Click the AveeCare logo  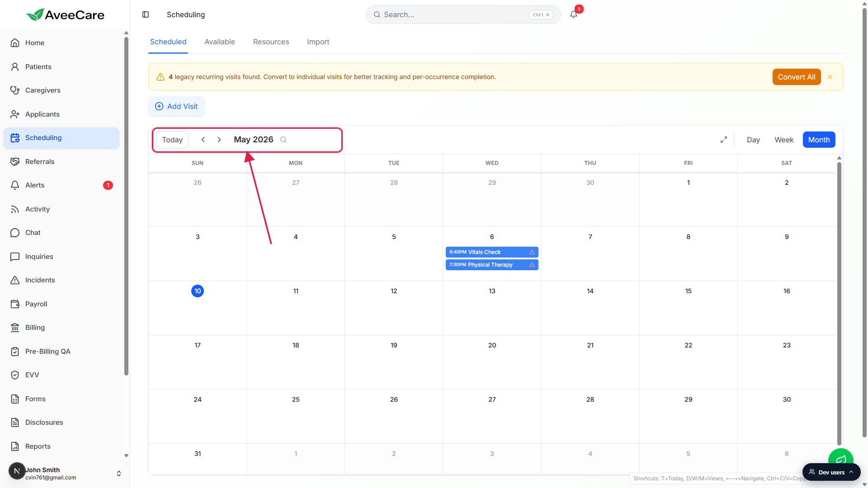pyautogui.click(x=65, y=14)
